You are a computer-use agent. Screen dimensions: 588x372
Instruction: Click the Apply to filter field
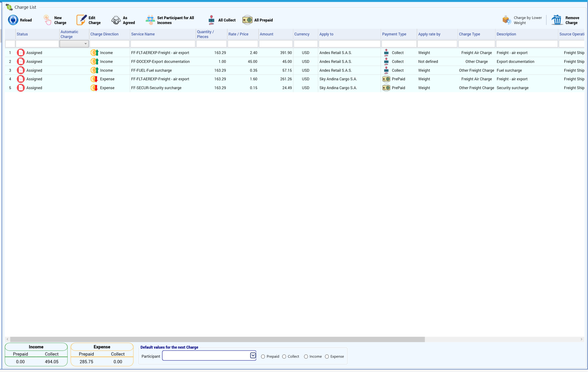[x=350, y=44]
